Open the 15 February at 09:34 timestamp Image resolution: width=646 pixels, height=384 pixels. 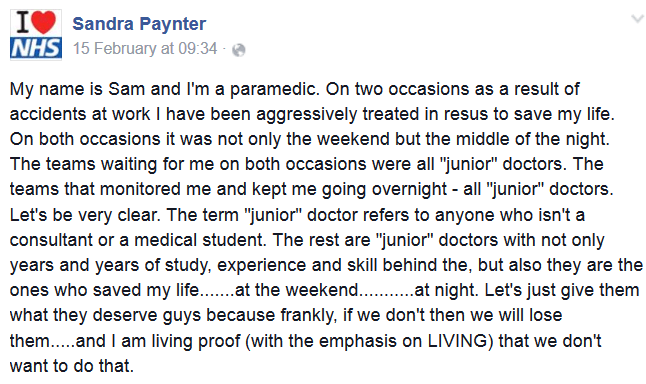click(x=145, y=49)
